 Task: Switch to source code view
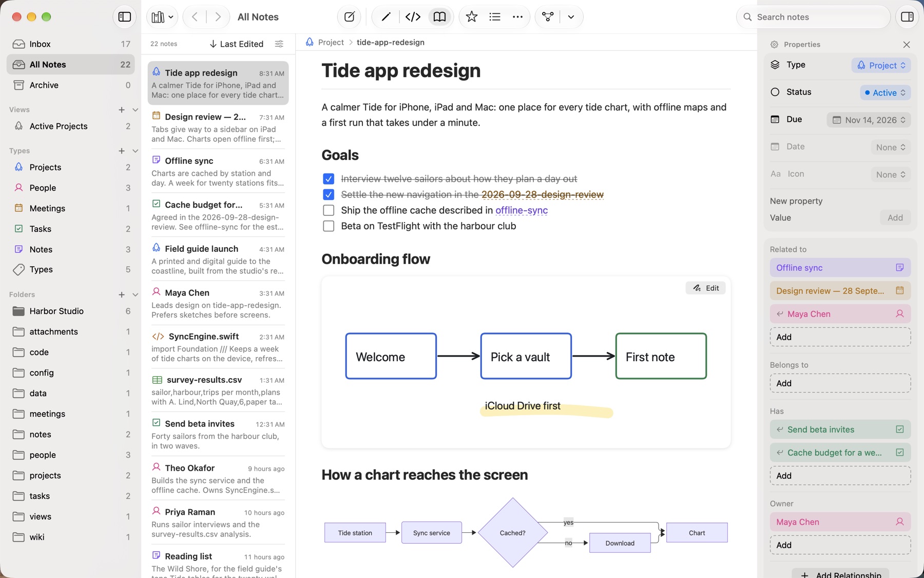click(x=413, y=17)
